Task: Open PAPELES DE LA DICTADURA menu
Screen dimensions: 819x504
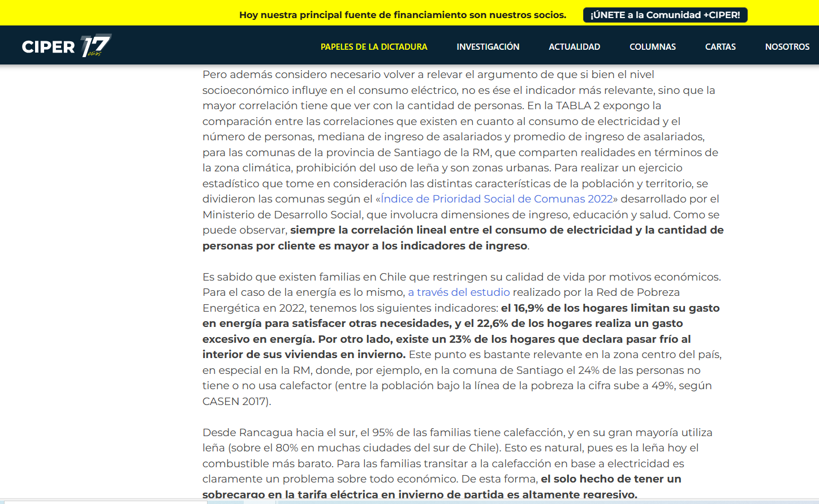Action: [x=374, y=47]
